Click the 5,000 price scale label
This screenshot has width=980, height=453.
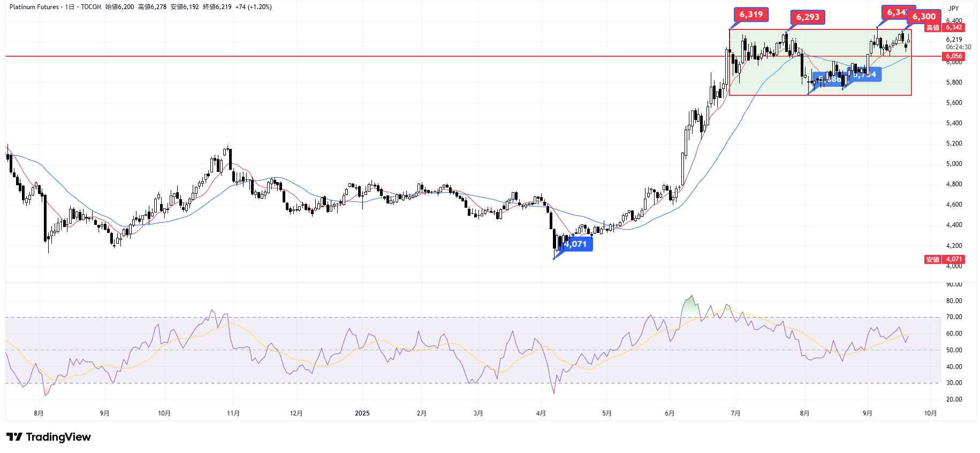pos(954,164)
